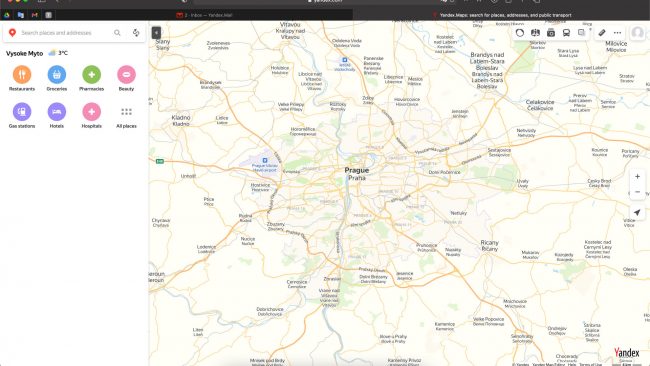Select the Yandex Maps browser tab
The width and height of the screenshot is (650, 366).
point(502,15)
